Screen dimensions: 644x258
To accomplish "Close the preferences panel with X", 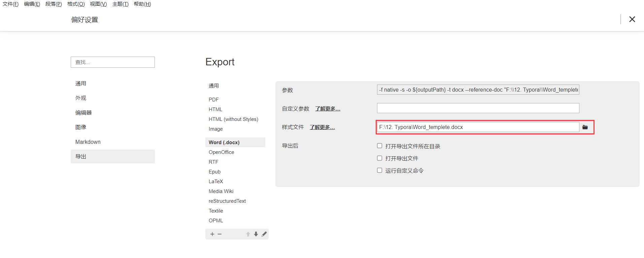I will [x=632, y=19].
